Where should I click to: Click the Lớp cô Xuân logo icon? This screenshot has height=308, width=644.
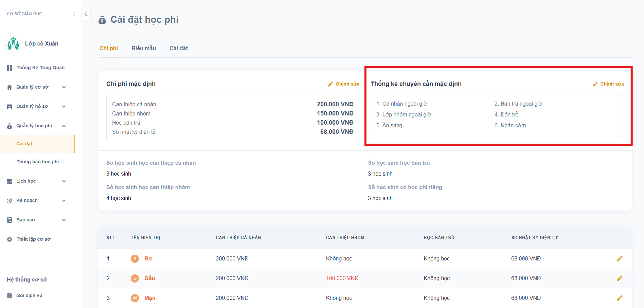13,43
